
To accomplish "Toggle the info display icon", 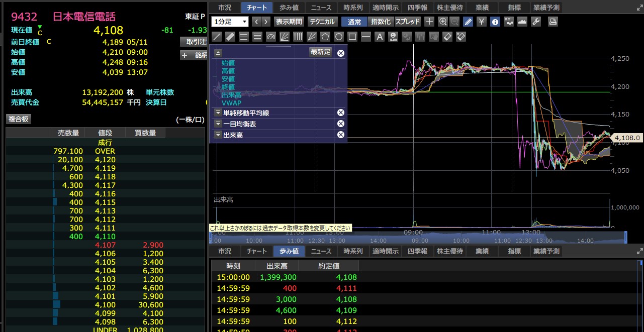I will tap(495, 22).
